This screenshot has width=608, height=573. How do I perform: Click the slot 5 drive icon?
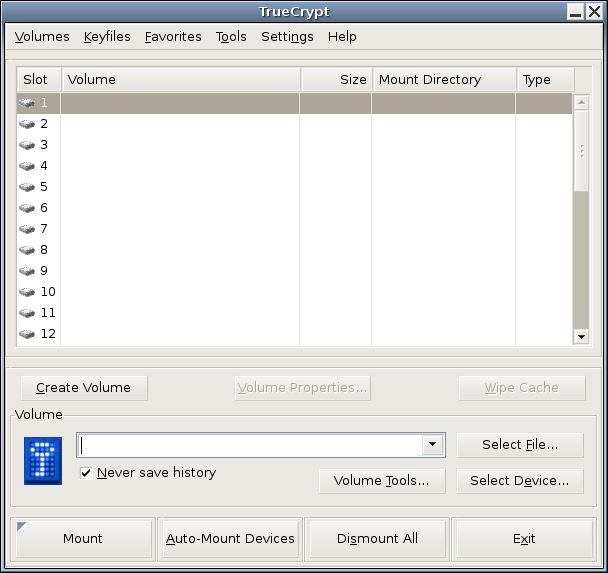click(27, 187)
